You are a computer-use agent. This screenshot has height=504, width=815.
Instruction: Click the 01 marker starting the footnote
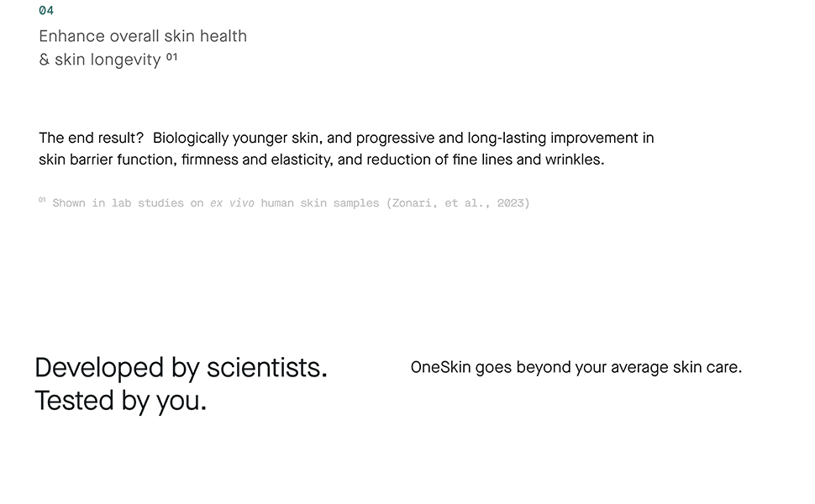tap(42, 201)
